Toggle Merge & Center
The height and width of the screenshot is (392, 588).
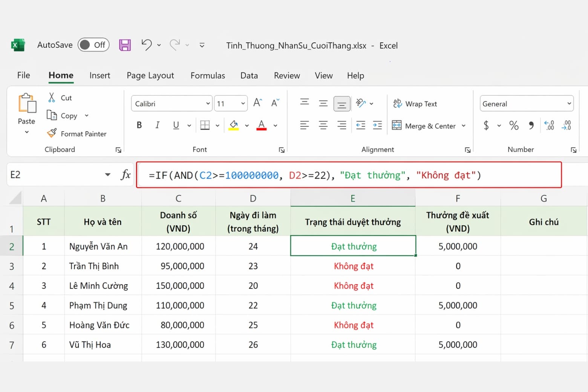click(x=423, y=126)
